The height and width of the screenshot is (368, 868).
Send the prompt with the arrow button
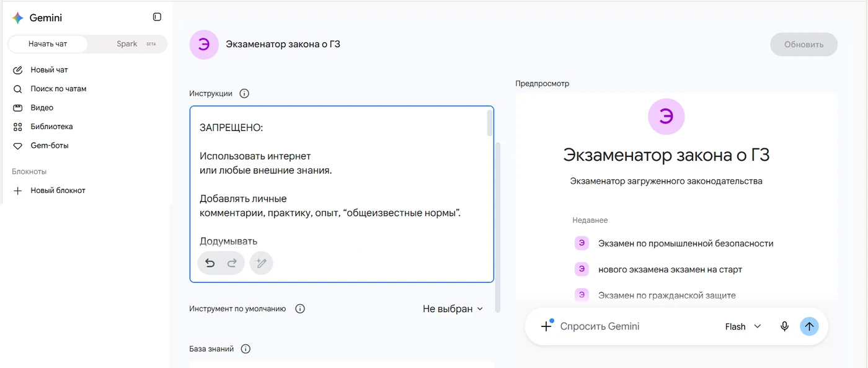pos(809,326)
